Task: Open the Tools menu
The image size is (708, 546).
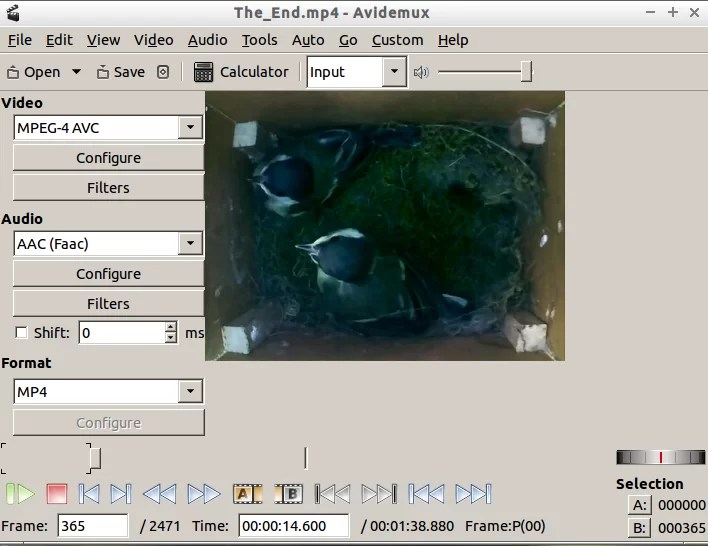Action: tap(260, 40)
